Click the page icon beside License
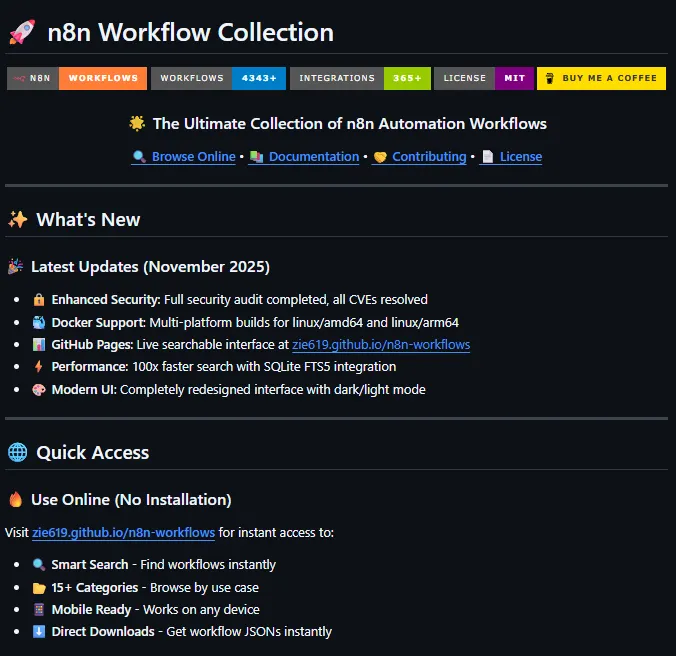Screen dimensions: 676x656 [x=488, y=156]
